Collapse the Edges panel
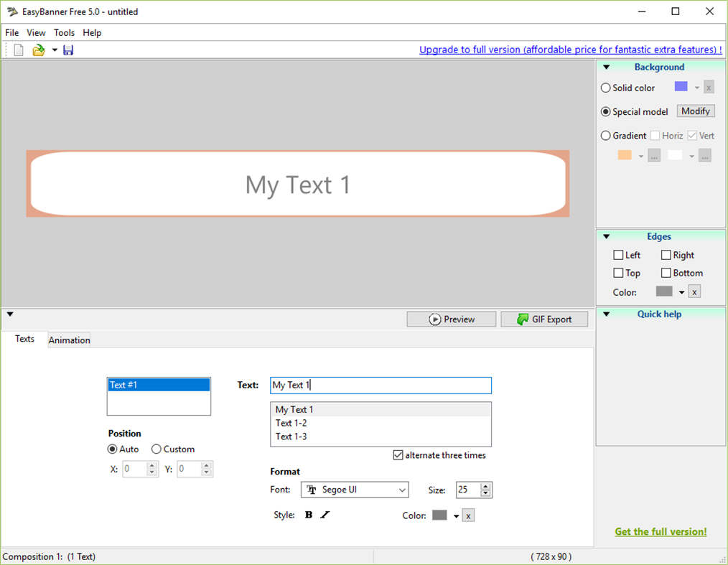 pyautogui.click(x=607, y=237)
